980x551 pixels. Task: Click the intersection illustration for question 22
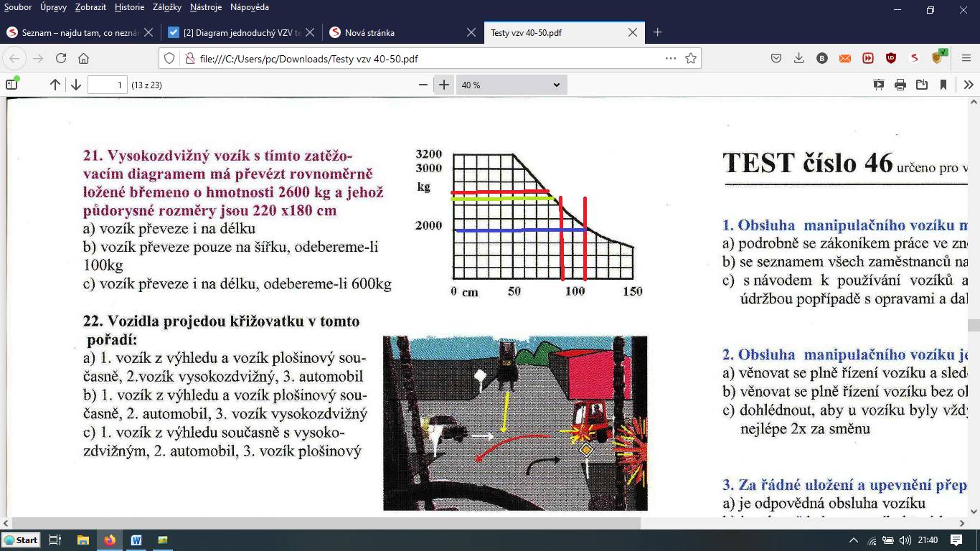tap(515, 423)
